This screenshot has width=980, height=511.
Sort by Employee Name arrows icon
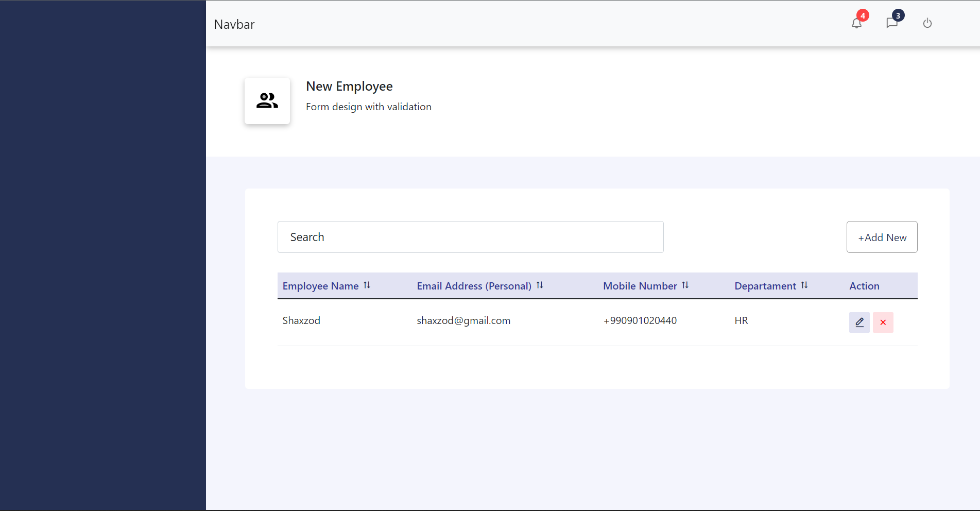(x=367, y=285)
